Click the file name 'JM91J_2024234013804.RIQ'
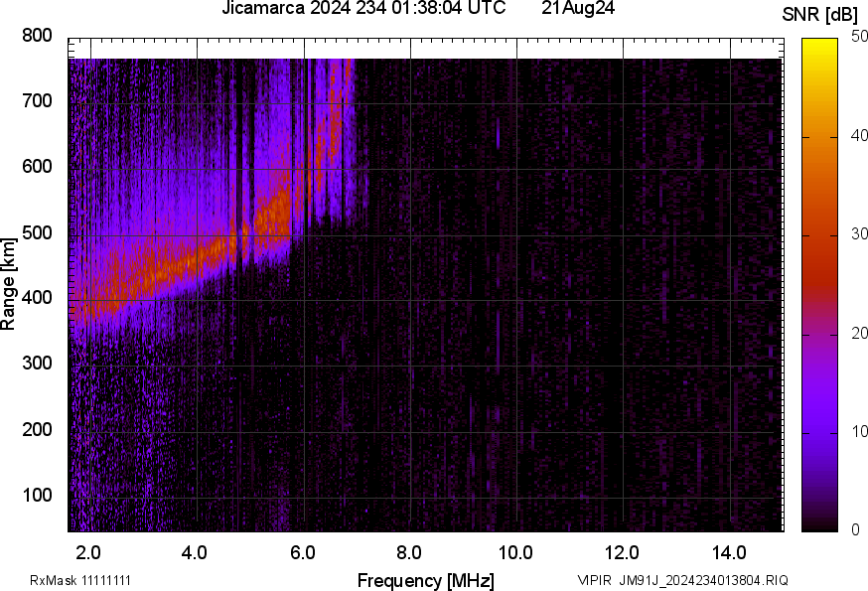868x591 pixels. pyautogui.click(x=703, y=580)
